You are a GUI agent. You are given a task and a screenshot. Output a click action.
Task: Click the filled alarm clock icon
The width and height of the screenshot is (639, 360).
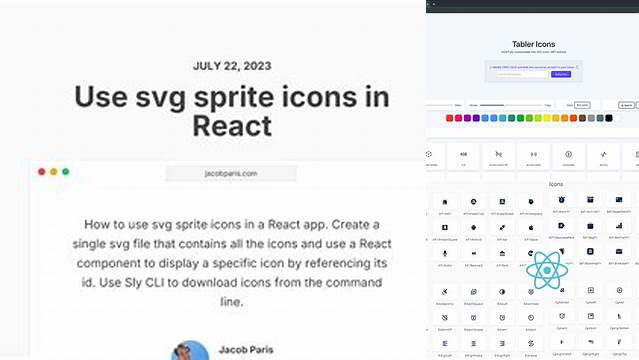561,199
